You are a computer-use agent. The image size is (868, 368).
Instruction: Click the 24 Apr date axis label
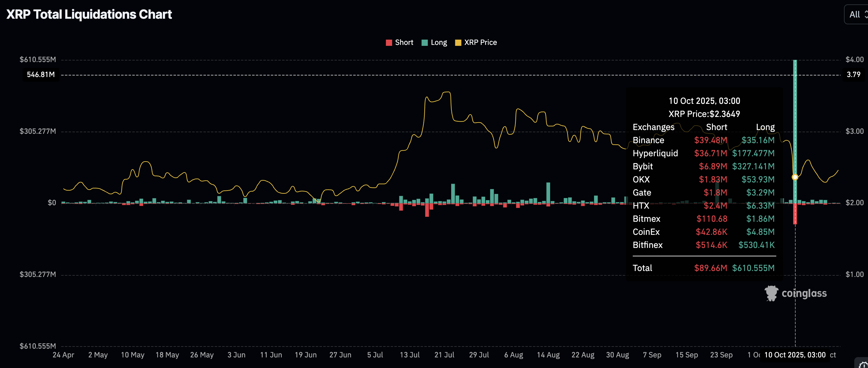point(63,355)
